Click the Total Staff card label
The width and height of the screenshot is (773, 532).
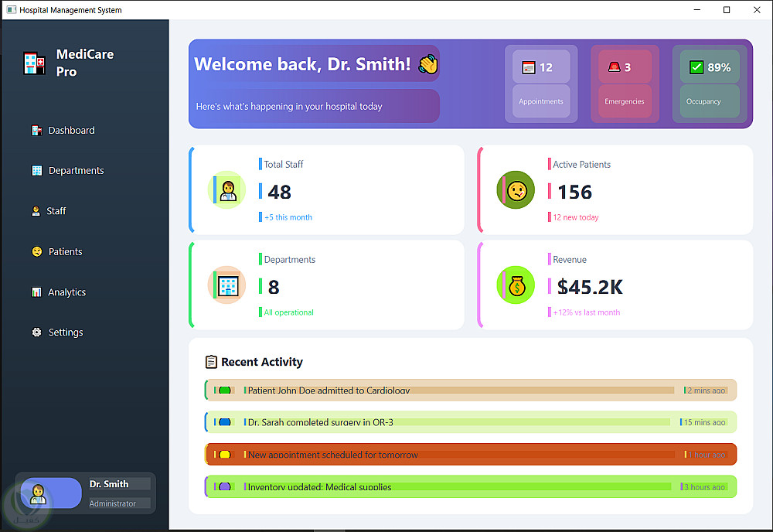pos(284,164)
